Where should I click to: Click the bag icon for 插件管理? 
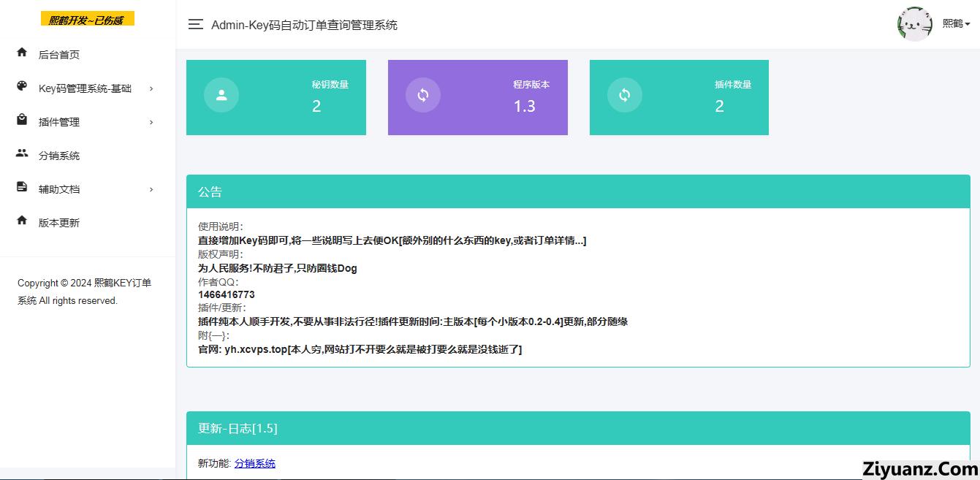pyautogui.click(x=22, y=121)
